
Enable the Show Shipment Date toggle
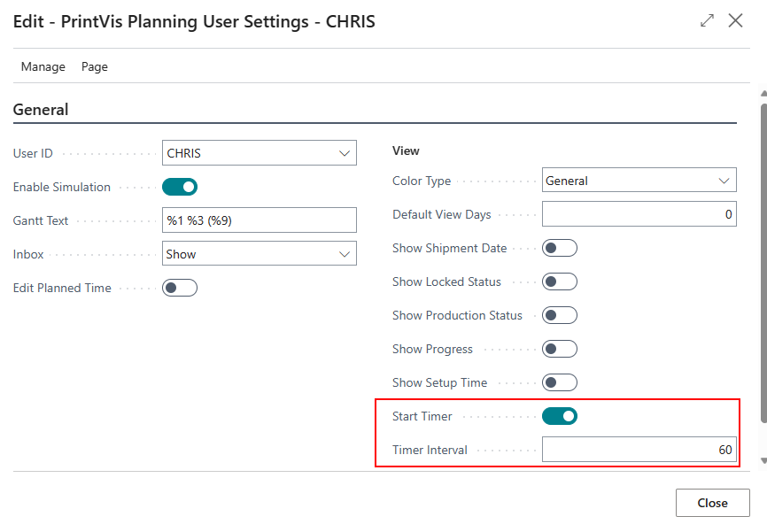(x=560, y=248)
